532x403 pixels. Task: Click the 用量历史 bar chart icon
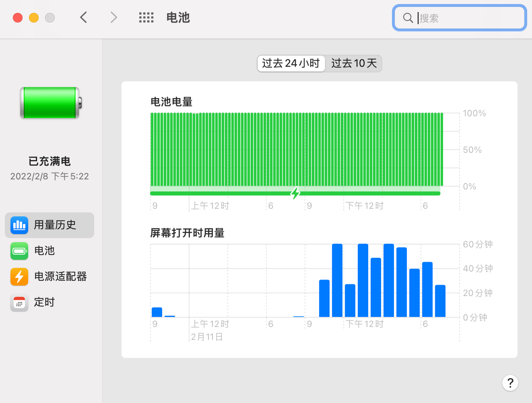point(19,225)
